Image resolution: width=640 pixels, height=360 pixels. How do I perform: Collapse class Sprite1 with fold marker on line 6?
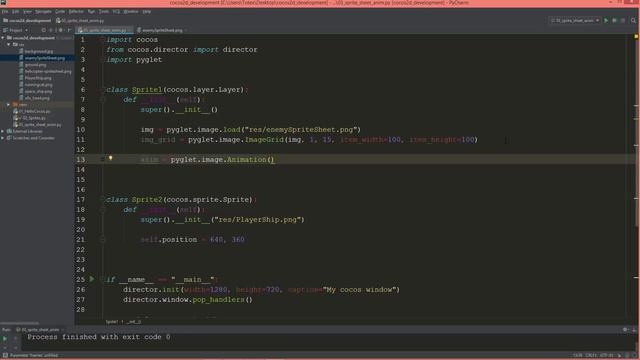coord(102,90)
